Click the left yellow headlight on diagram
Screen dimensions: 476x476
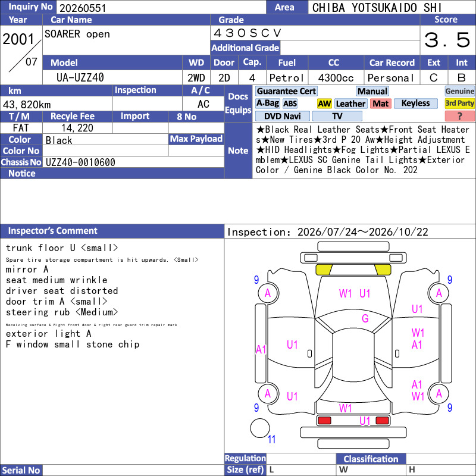point(324,270)
